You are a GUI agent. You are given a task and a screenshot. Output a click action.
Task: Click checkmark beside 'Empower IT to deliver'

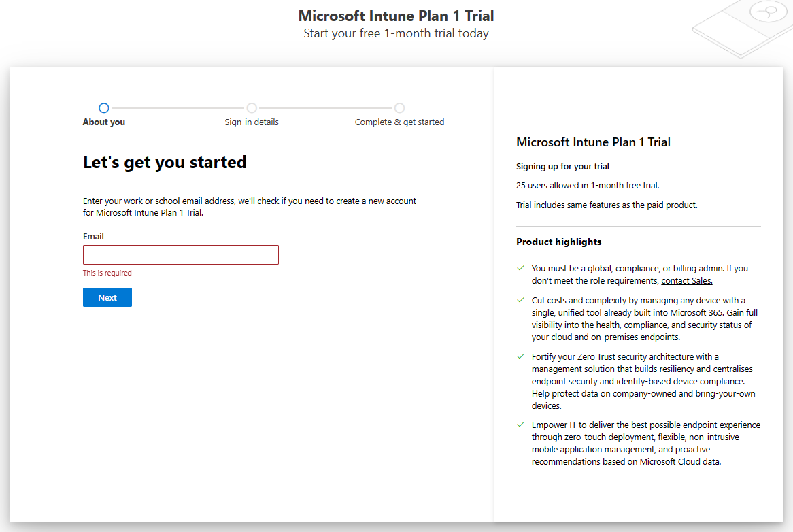pos(520,425)
